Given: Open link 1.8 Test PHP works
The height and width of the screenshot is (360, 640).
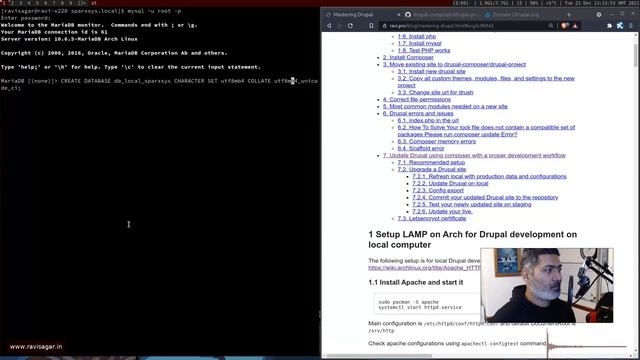Looking at the screenshot, I should tap(424, 50).
